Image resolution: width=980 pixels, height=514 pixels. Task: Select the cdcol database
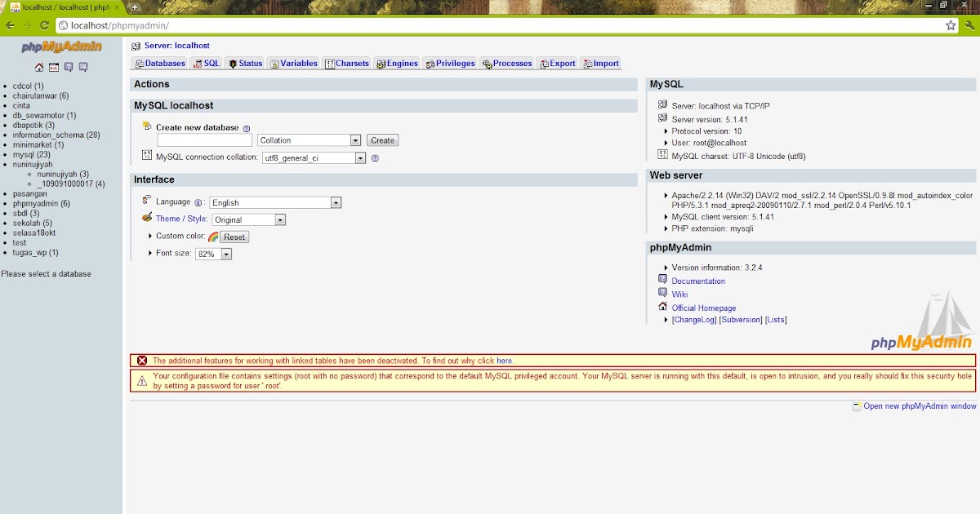(28, 86)
